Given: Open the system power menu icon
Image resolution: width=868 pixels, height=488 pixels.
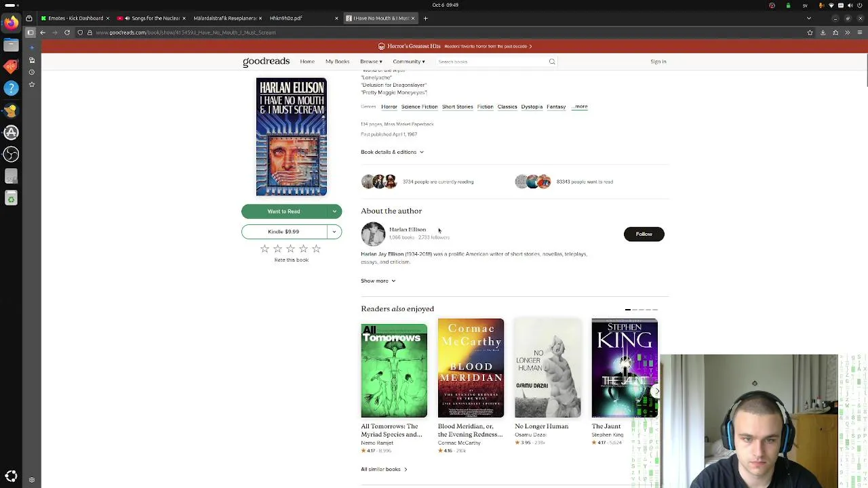Looking at the screenshot, I should point(860,5).
